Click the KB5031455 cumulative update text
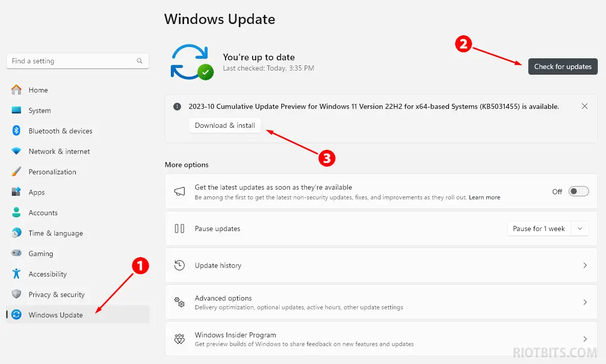 (374, 107)
